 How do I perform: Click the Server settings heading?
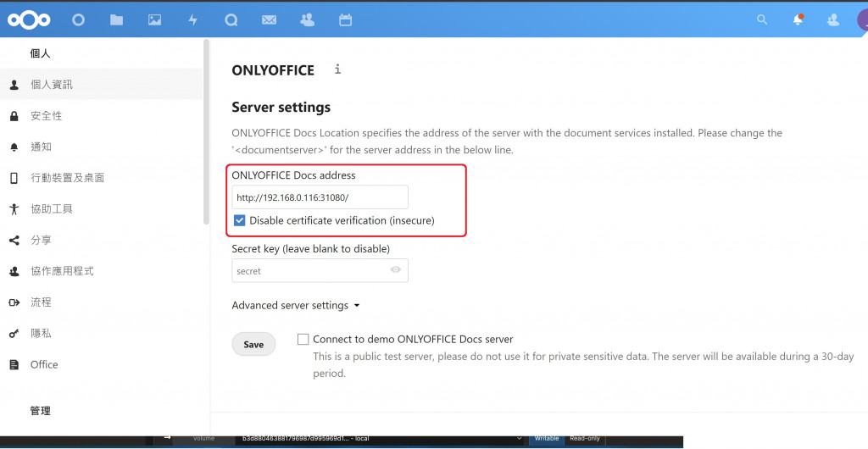click(x=281, y=107)
